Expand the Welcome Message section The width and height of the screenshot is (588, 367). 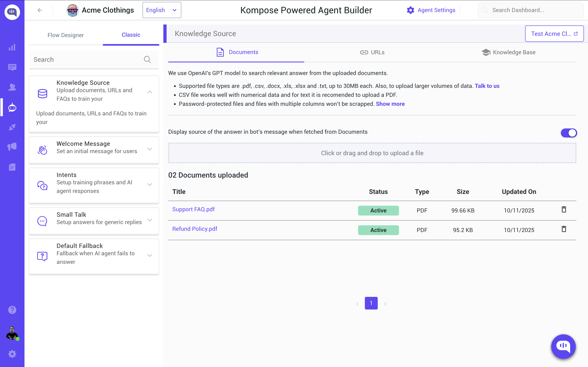(150, 149)
